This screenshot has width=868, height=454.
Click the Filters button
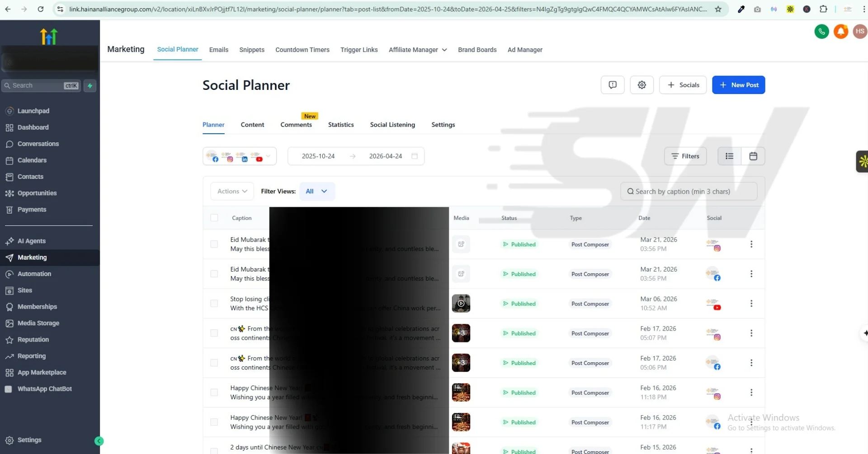click(685, 156)
